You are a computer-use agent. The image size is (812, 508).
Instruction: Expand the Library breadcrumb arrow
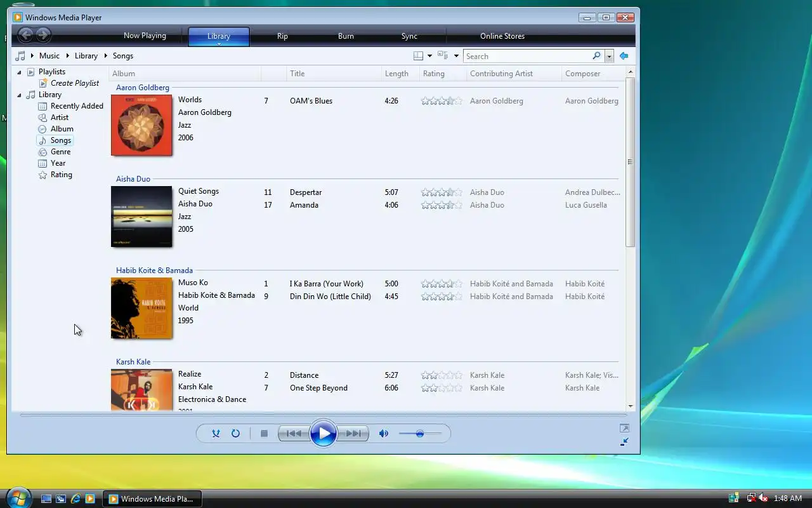105,56
